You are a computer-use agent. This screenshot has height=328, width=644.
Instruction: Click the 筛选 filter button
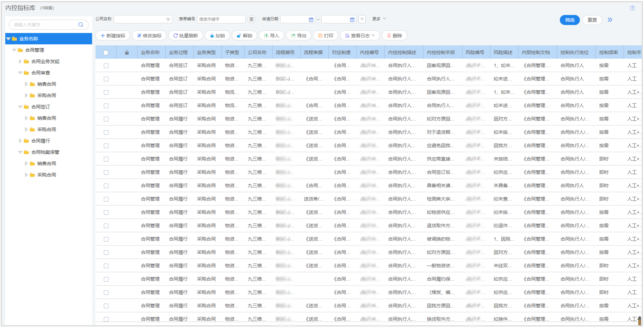tap(570, 20)
